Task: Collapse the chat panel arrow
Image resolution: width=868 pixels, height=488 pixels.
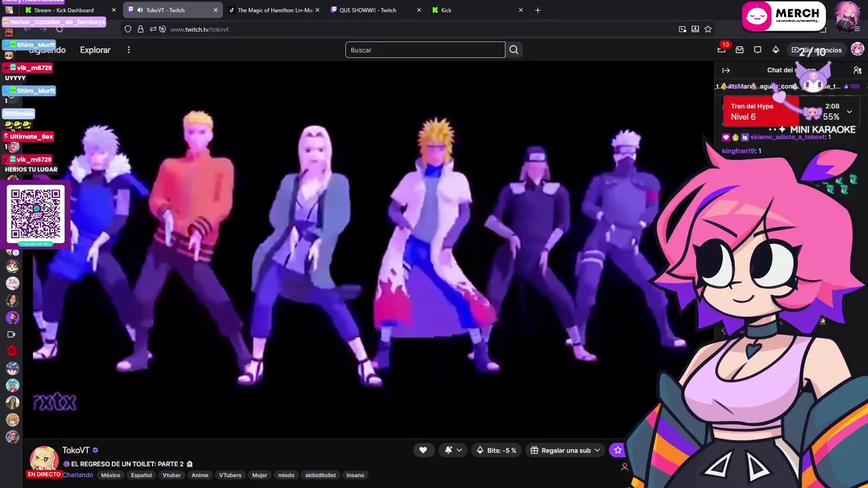Action: [x=726, y=70]
